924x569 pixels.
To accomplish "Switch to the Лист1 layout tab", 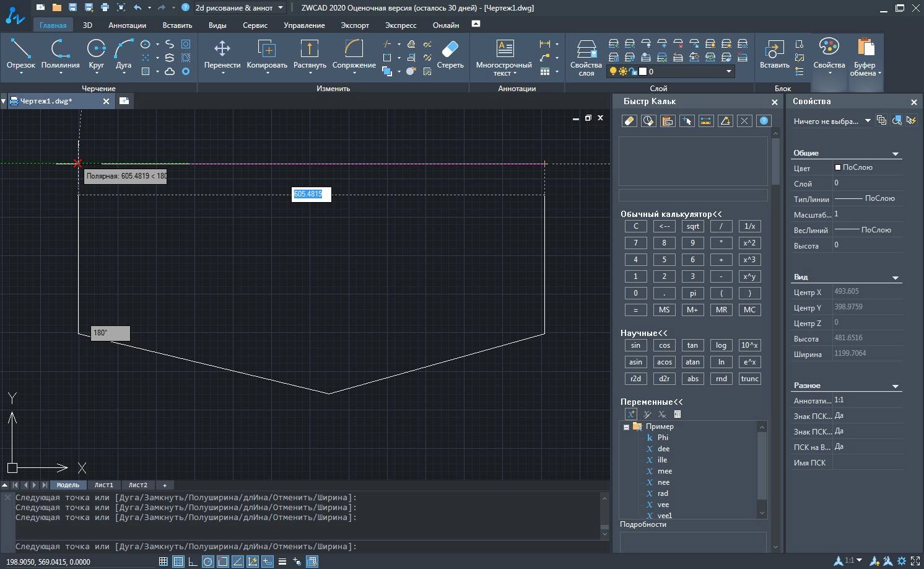I will click(x=104, y=485).
